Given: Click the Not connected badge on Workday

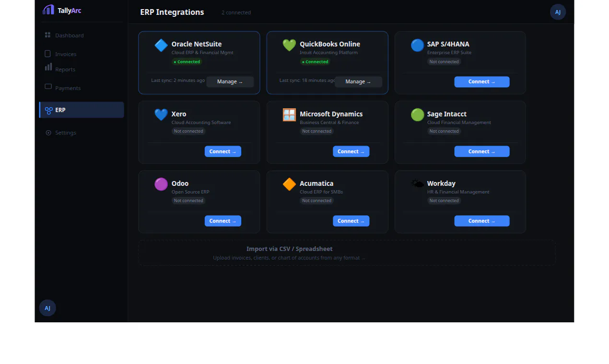Looking at the screenshot, I should pyautogui.click(x=444, y=201).
